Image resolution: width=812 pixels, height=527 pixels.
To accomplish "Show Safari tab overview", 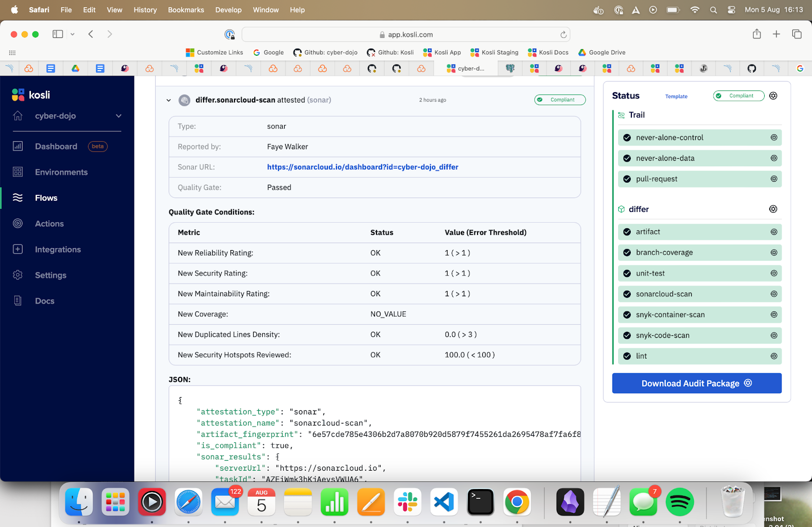I will coord(797,34).
